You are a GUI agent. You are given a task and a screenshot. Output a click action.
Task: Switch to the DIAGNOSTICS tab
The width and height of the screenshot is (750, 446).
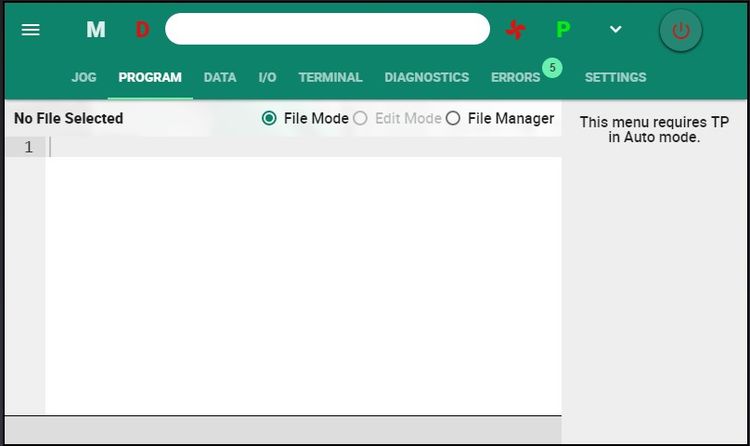pyautogui.click(x=426, y=77)
